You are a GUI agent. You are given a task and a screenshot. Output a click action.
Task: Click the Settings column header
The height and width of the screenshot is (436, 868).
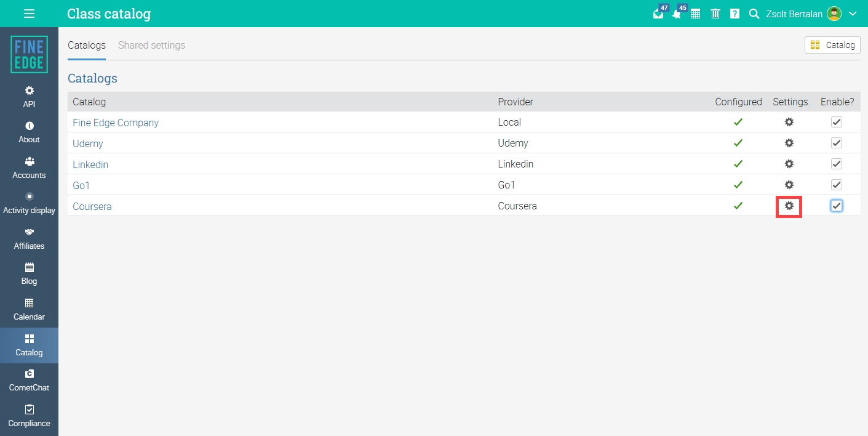point(790,102)
